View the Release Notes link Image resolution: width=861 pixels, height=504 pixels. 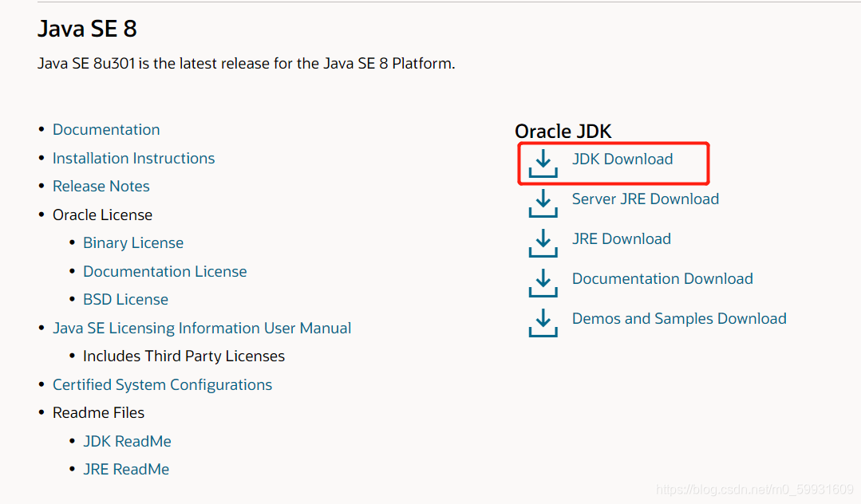point(101,186)
